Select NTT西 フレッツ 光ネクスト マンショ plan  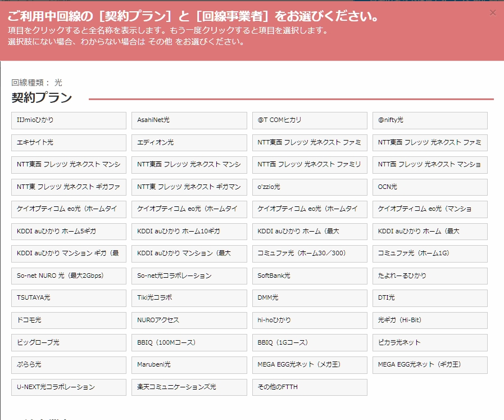click(x=430, y=165)
